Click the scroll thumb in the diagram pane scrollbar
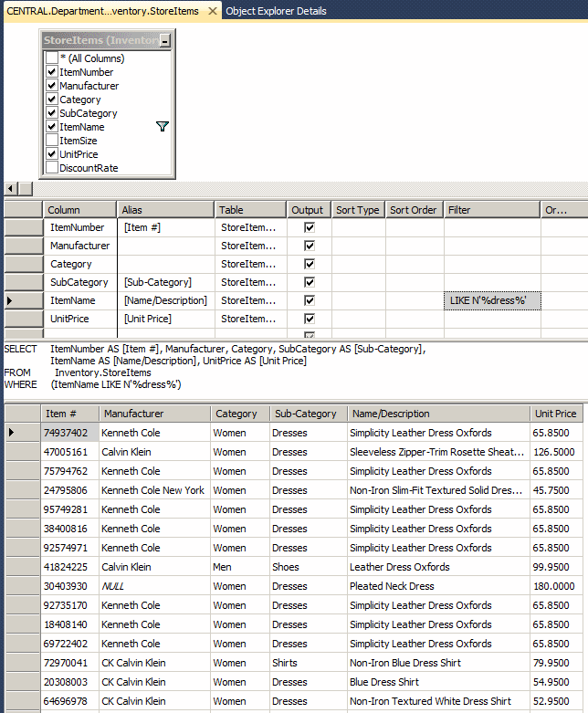 (26, 188)
